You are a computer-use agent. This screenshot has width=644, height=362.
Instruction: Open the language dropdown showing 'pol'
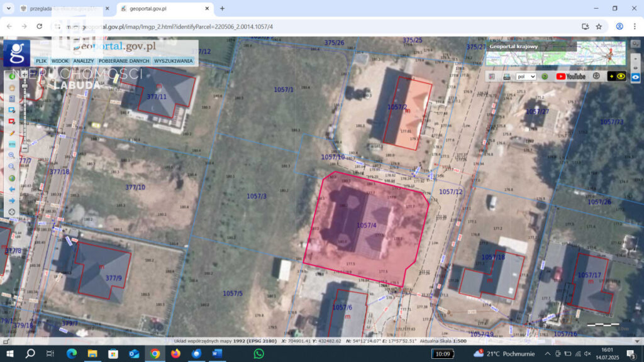click(x=526, y=76)
